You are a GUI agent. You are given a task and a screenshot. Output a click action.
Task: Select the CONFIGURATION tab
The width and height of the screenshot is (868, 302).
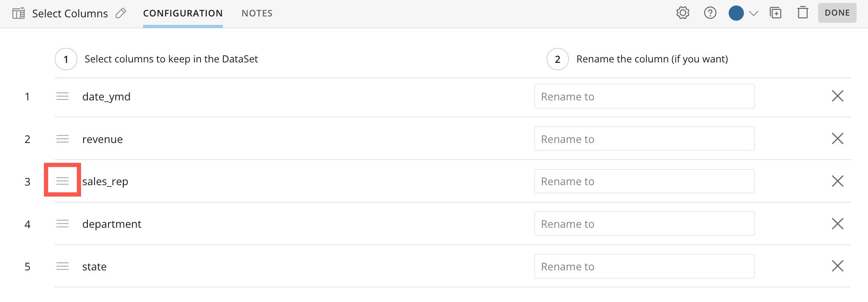183,13
